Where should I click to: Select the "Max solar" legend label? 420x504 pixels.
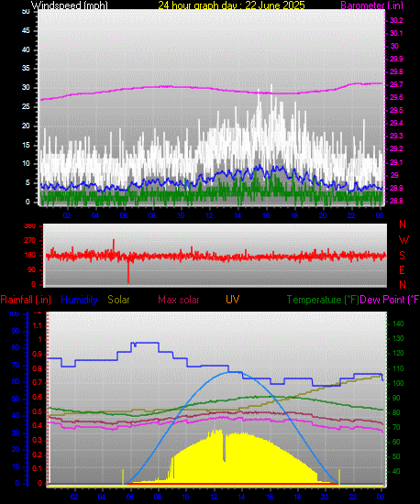click(x=179, y=300)
